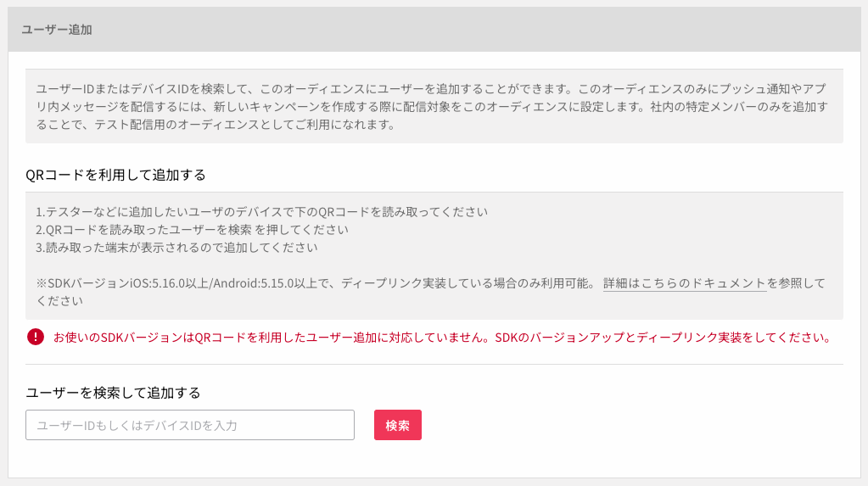Click the ユーザー追加 panel header

pos(434,30)
